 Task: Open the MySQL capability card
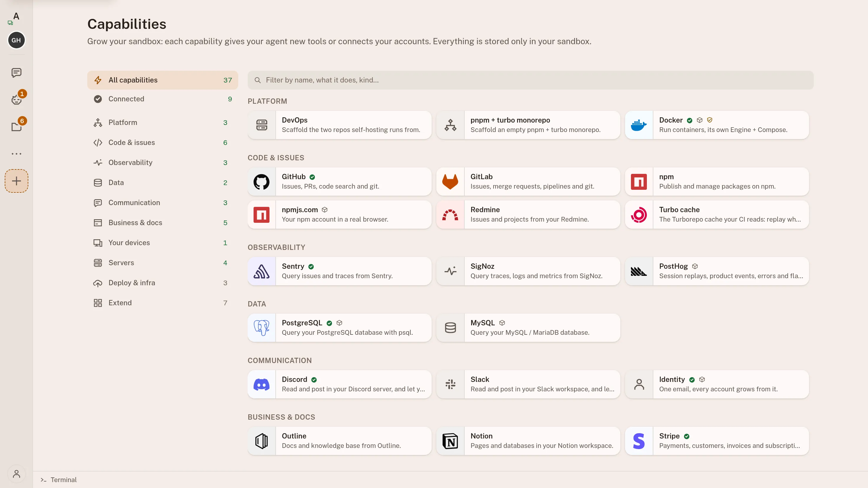[528, 328]
